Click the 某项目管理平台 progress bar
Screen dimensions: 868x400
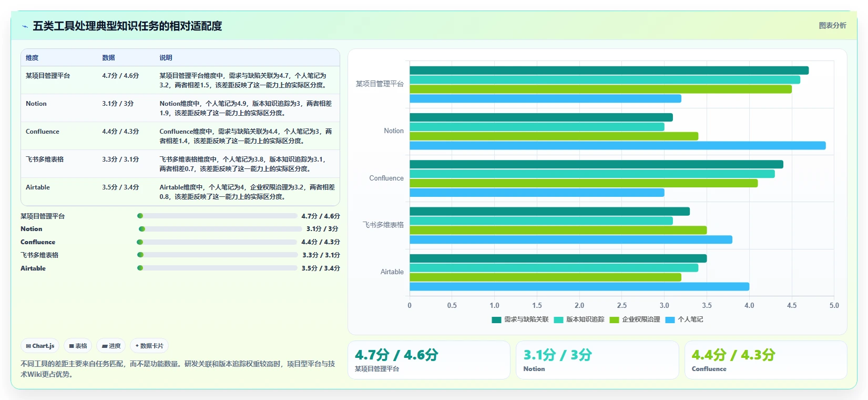coord(217,216)
